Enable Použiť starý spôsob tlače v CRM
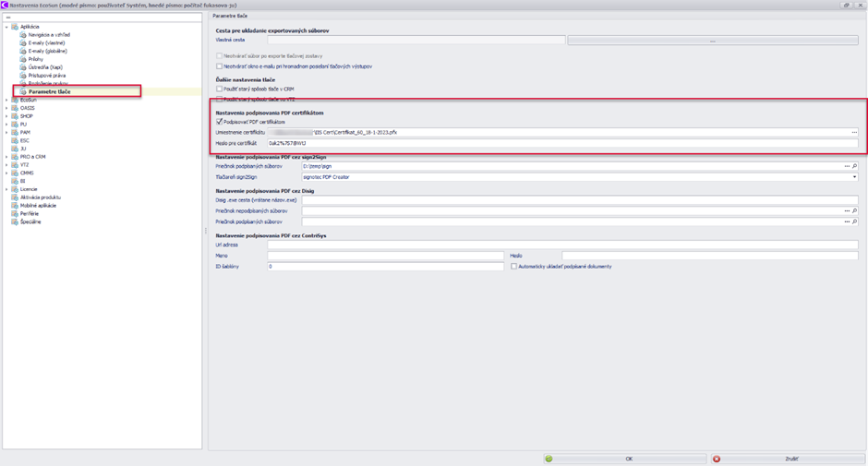The image size is (868, 466). coord(220,89)
